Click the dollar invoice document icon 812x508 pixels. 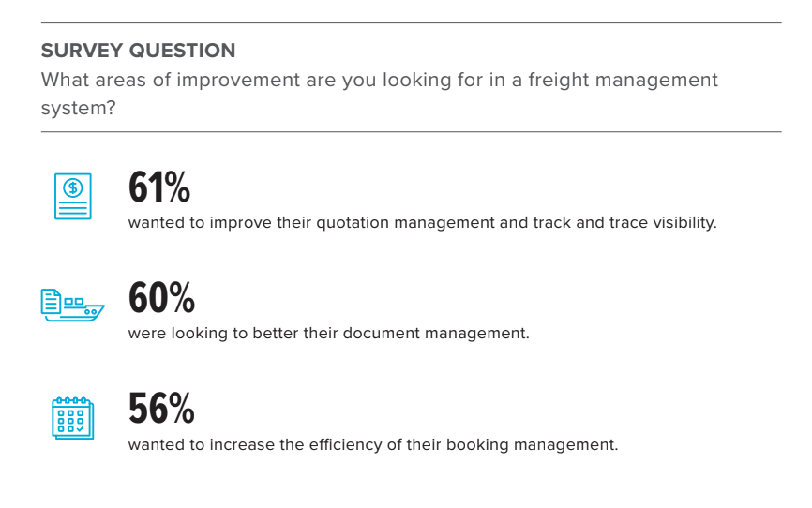(73, 196)
